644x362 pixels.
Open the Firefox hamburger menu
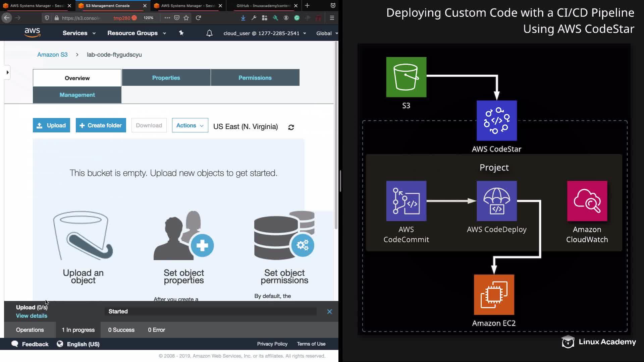click(x=332, y=18)
